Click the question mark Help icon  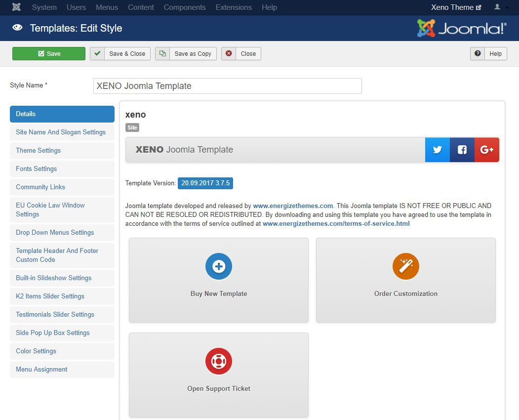(x=478, y=54)
